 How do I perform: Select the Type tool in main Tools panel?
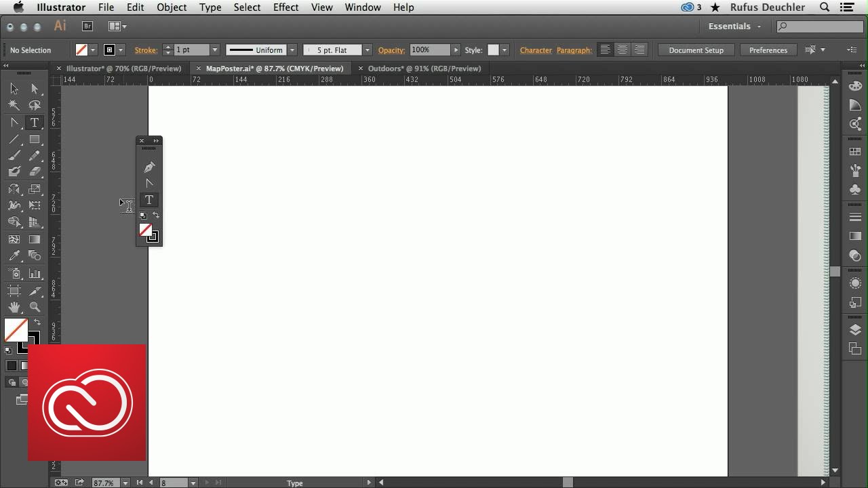[35, 123]
